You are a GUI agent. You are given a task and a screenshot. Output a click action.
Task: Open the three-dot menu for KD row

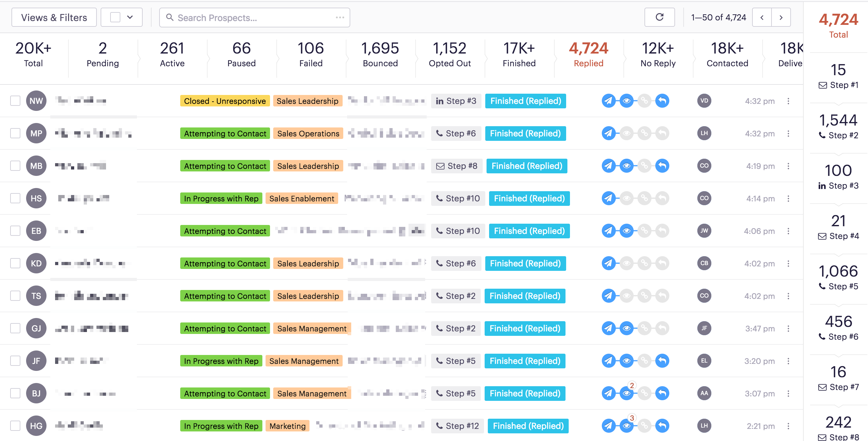(788, 263)
